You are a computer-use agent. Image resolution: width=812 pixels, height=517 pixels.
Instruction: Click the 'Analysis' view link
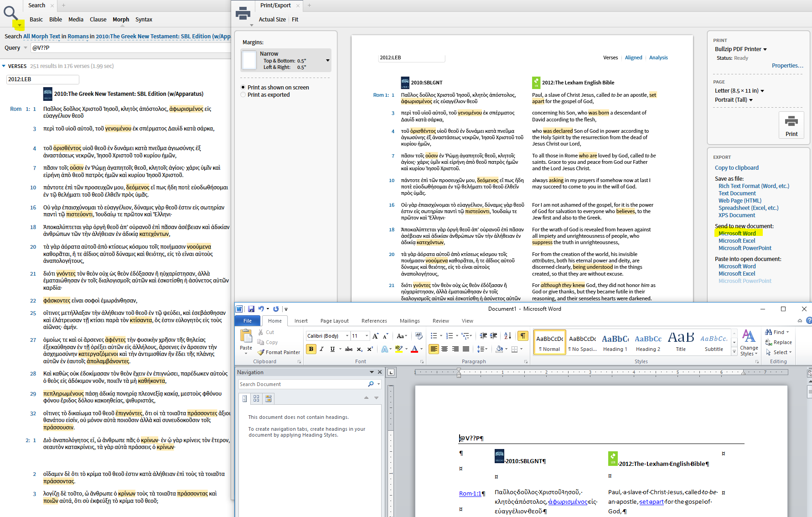pyautogui.click(x=658, y=57)
